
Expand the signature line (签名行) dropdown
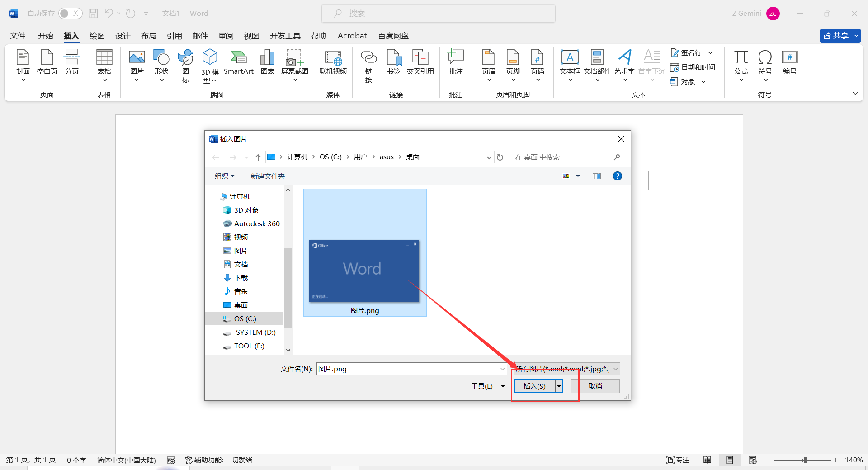[710, 53]
